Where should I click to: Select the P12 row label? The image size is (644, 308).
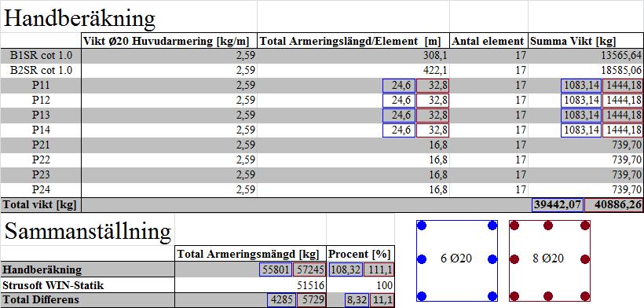click(x=41, y=101)
